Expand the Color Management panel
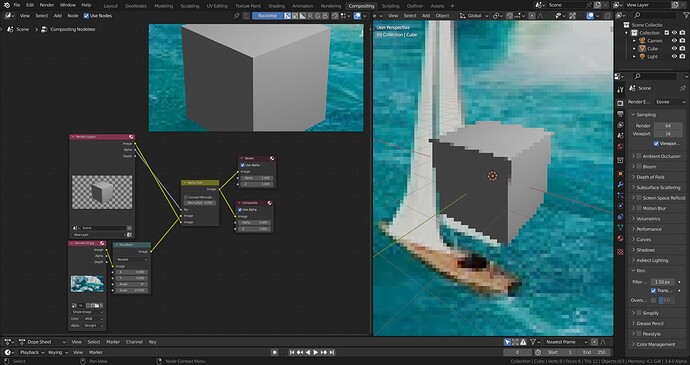This screenshot has height=365, width=690. click(657, 344)
